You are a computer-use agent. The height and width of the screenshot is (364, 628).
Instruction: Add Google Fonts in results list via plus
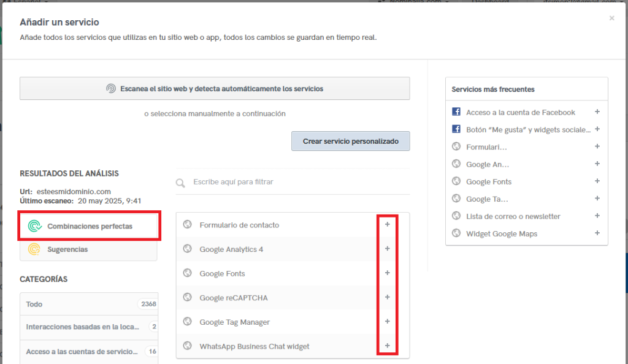[388, 273]
